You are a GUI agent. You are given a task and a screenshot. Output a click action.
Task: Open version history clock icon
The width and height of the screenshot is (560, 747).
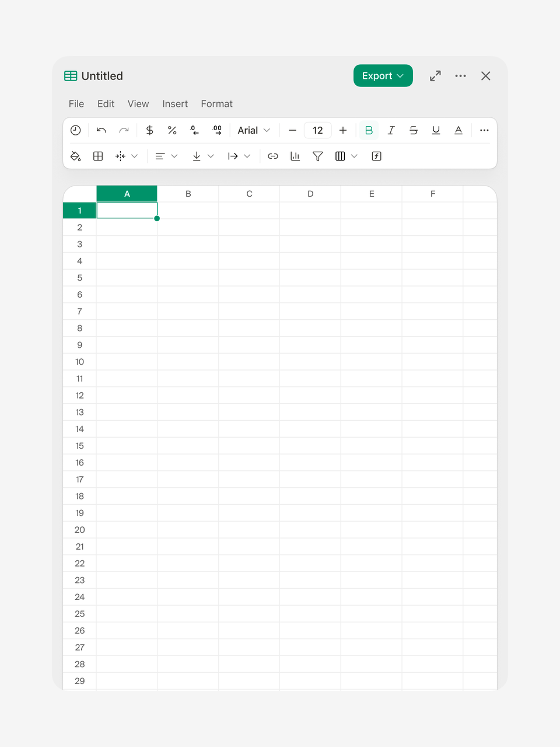pyautogui.click(x=76, y=130)
